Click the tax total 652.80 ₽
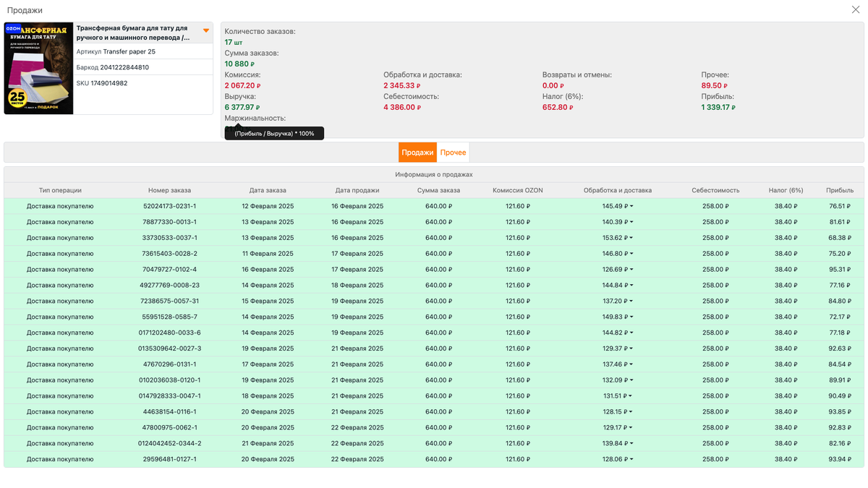The image size is (868, 488). 558,107
